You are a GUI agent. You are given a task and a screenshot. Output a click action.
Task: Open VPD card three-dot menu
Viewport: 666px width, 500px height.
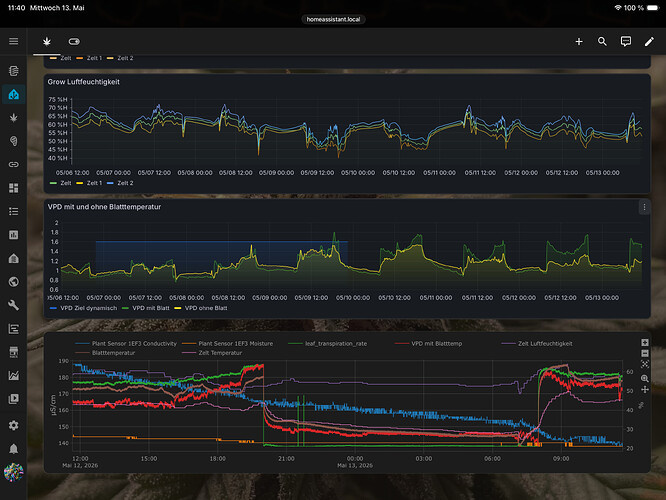click(x=644, y=207)
